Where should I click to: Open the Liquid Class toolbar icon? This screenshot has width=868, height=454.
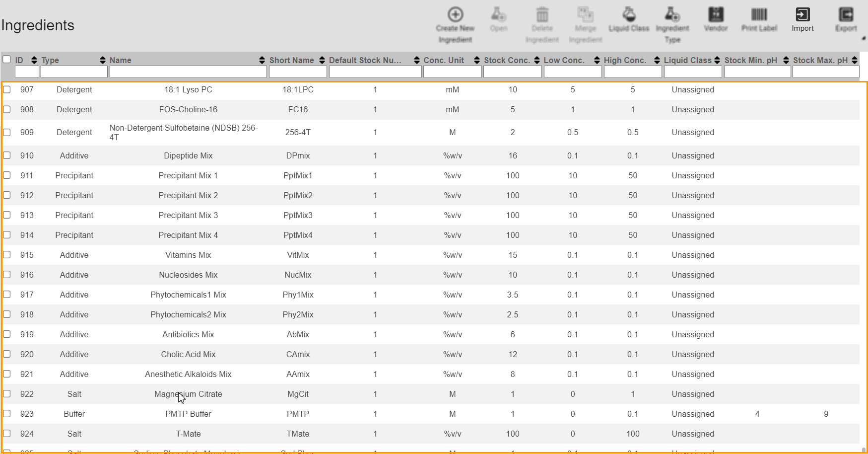point(629,15)
